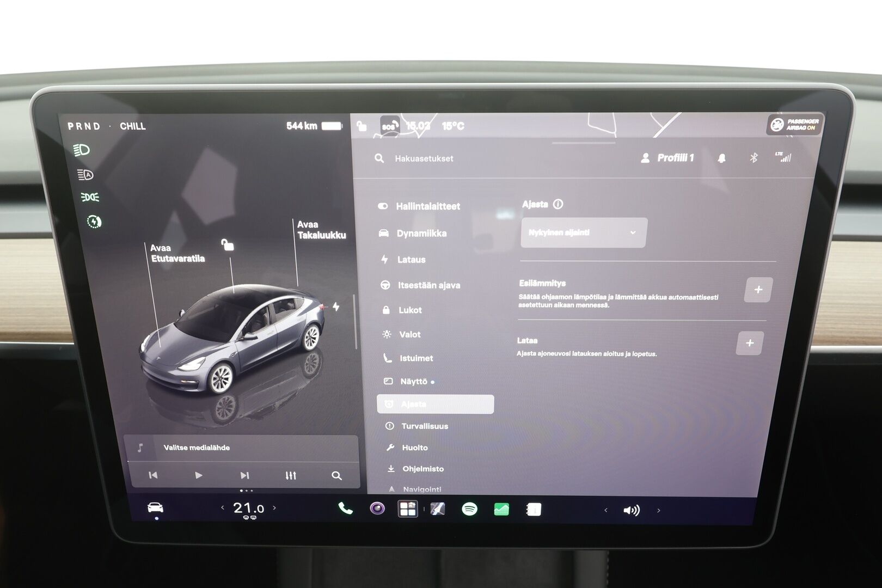882x588 pixels.
Task: Open media search magnifier icon
Action: pos(336,476)
